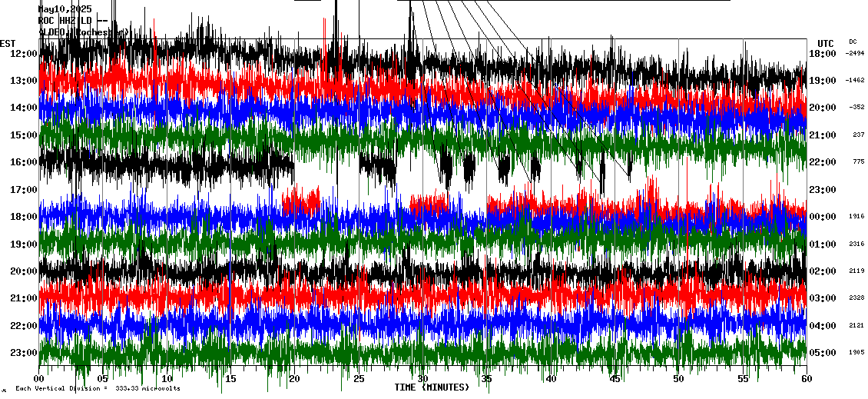Click the DC offset column header

coord(853,42)
